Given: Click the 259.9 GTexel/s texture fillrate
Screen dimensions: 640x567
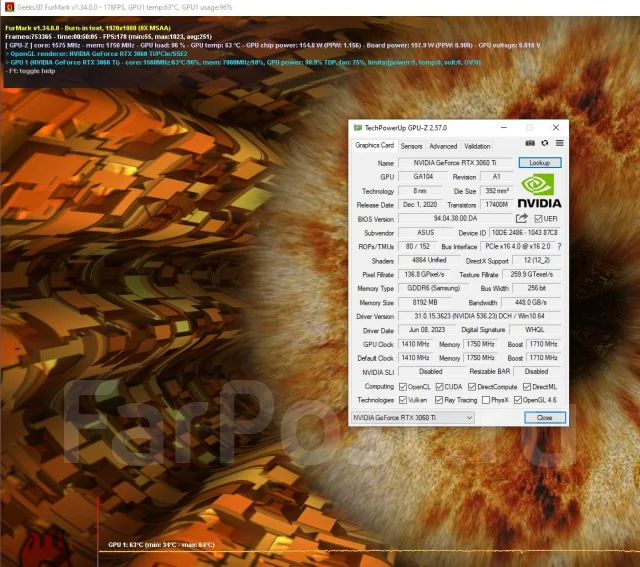Looking at the screenshot, I should (x=531, y=274).
